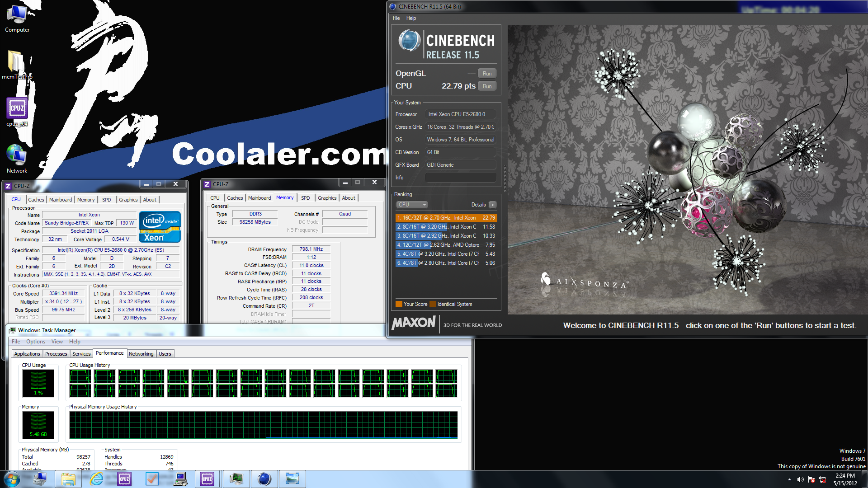Open the CPU ranking dropdown in Cinebench

tap(412, 205)
